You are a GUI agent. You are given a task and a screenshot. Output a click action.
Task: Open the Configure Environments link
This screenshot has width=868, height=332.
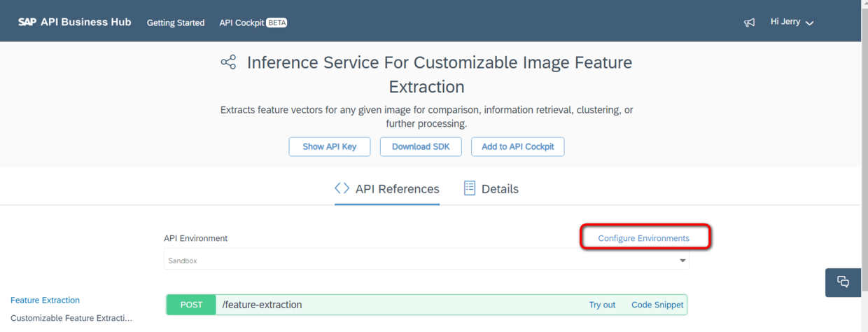point(643,238)
